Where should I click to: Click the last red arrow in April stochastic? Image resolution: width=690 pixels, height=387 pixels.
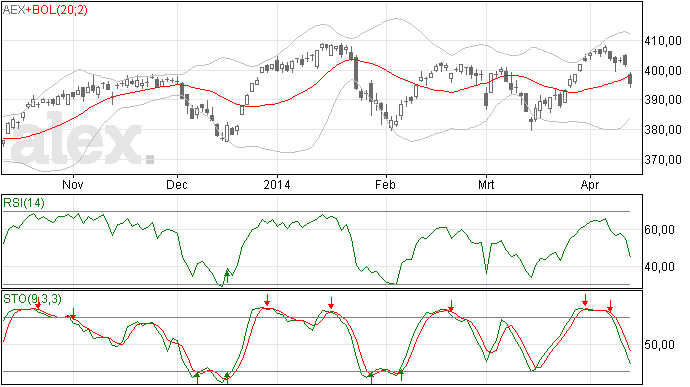tap(610, 306)
